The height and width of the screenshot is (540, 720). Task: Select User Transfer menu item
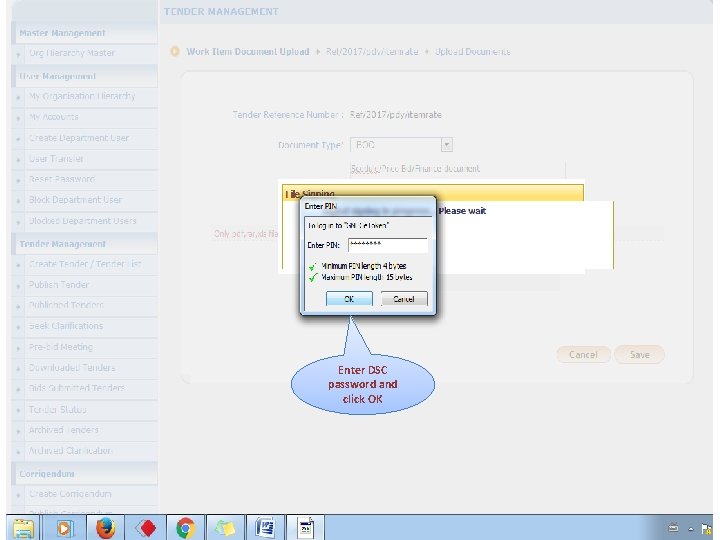[x=56, y=158]
